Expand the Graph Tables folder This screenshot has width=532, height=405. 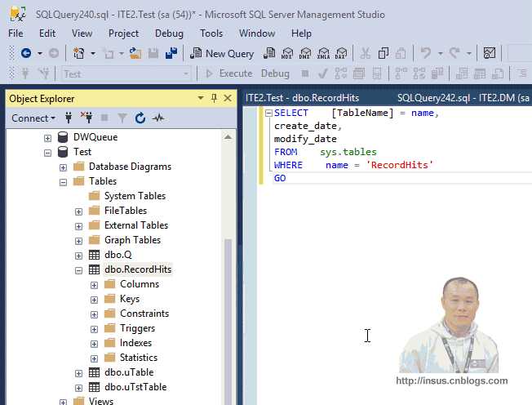[78, 241]
